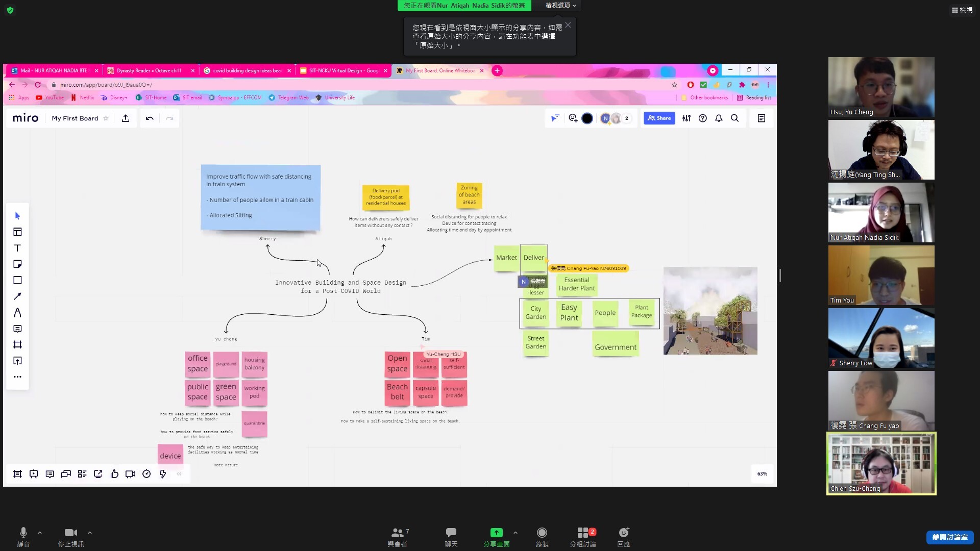Open the frames panel in bottom toolbar
980x551 pixels.
point(17,474)
